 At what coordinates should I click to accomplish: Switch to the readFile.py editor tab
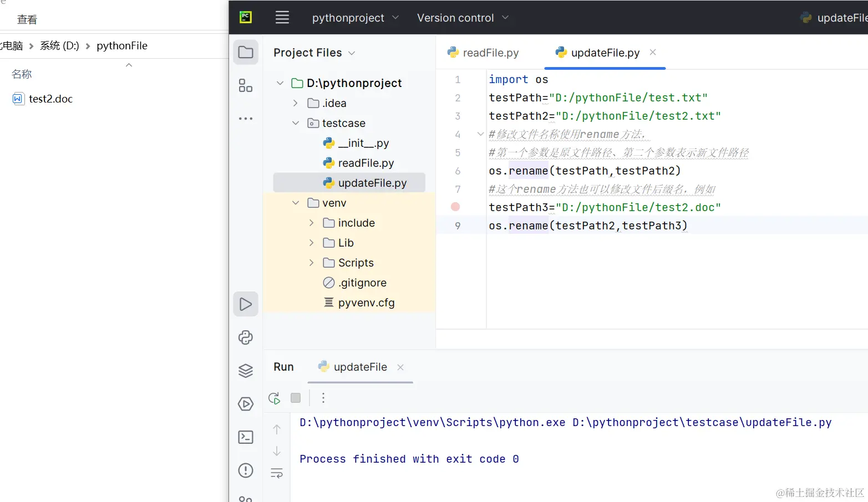point(483,53)
